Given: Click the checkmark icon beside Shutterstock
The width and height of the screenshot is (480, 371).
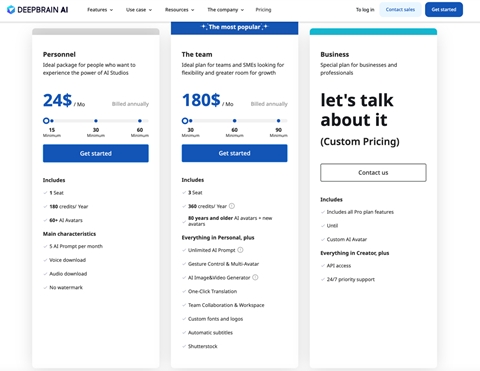Looking at the screenshot, I should [184, 346].
